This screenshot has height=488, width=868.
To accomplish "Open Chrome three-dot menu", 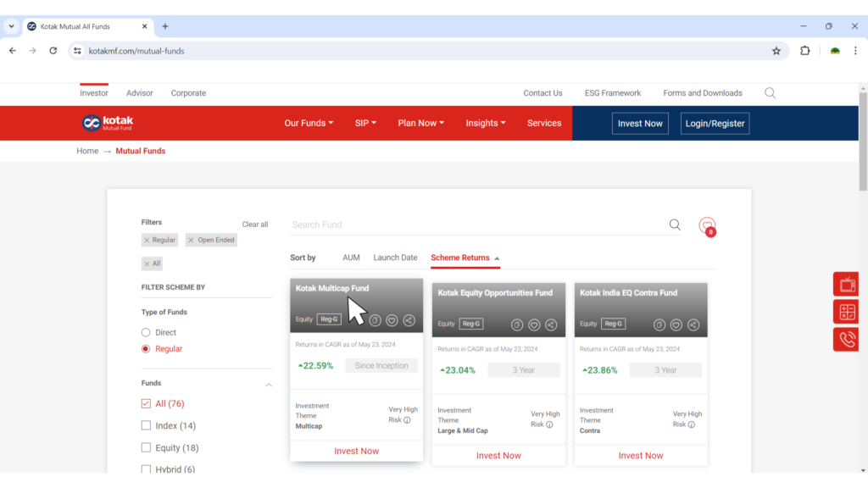I will (855, 51).
